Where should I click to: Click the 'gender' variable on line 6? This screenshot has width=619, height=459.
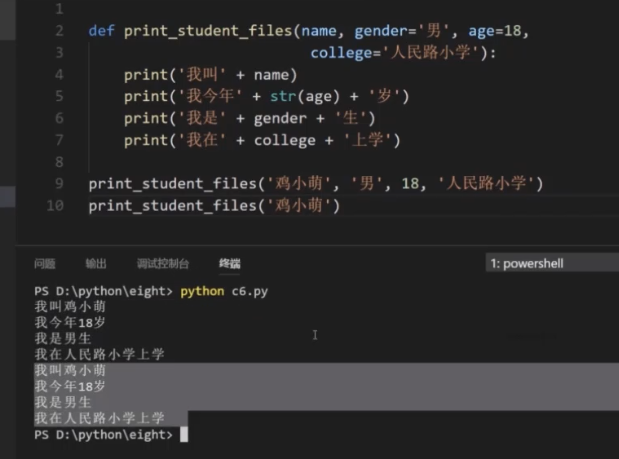(280, 118)
